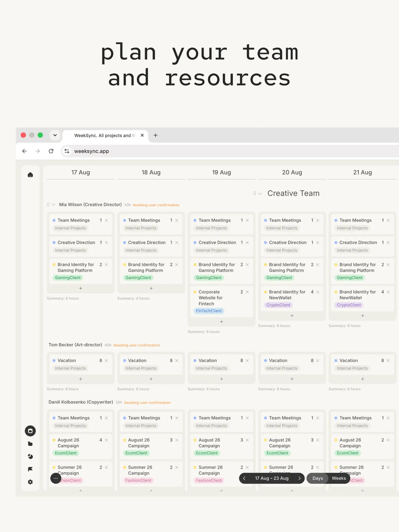
Task: Open Creative Direction card on 19 Aug
Action: (x=222, y=246)
